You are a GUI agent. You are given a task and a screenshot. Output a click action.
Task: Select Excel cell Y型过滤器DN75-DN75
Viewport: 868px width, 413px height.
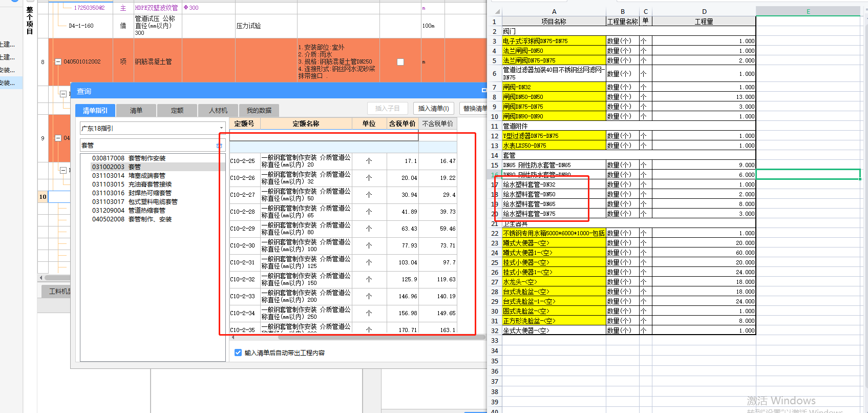[554, 136]
